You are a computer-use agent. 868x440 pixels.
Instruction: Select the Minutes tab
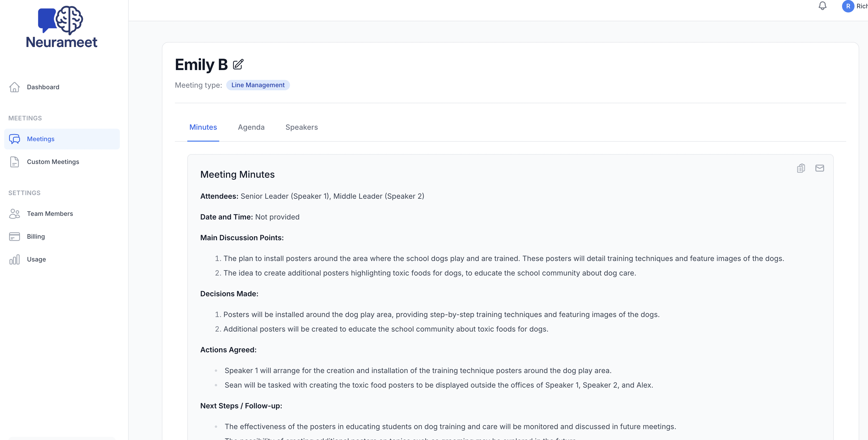pos(203,127)
